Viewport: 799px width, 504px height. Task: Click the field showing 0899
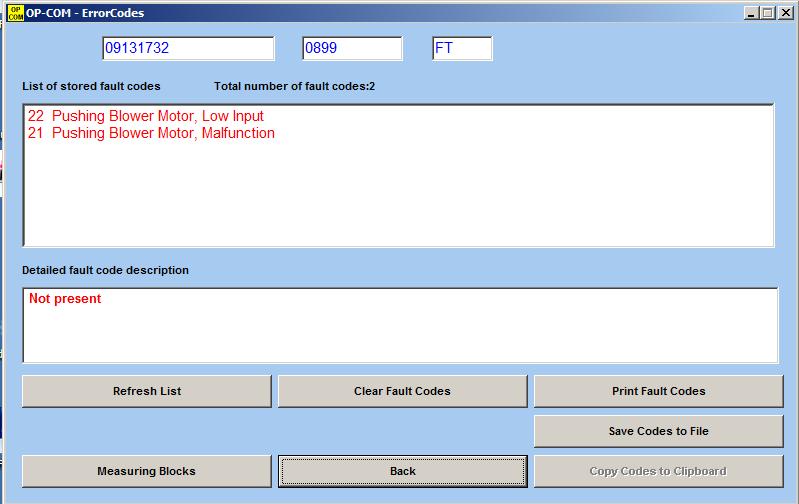point(352,48)
